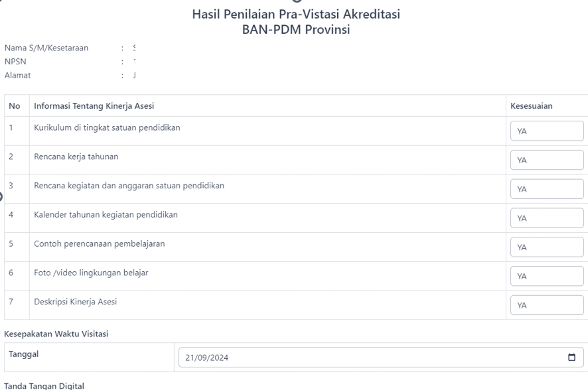Click the date value 21/09/2024
588x390 pixels.
(208, 357)
